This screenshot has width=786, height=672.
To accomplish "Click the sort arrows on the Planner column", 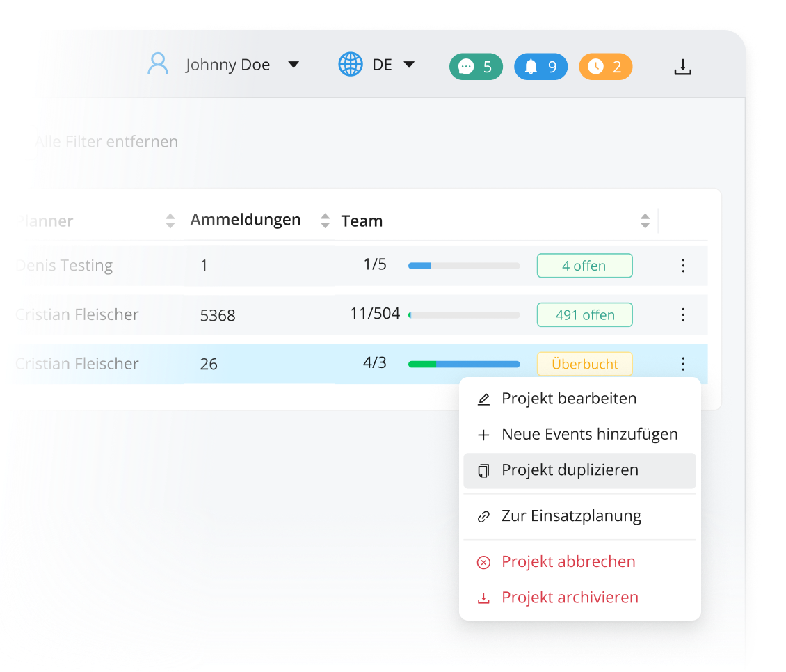I will click(170, 221).
